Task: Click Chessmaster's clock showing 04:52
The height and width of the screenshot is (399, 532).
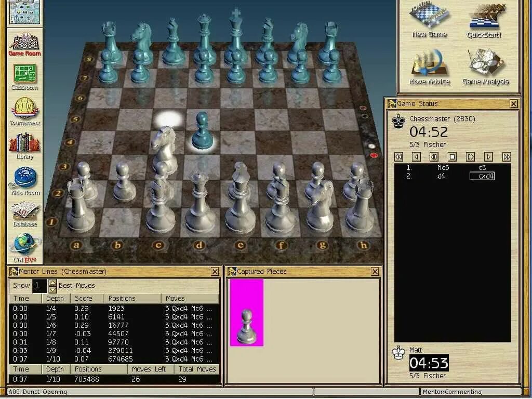Action: pos(429,131)
